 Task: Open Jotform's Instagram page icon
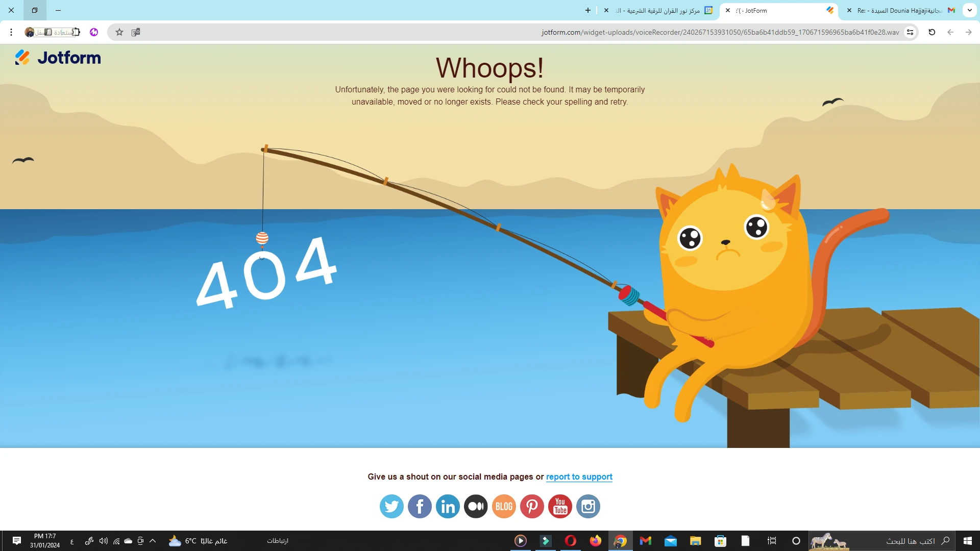pyautogui.click(x=588, y=507)
